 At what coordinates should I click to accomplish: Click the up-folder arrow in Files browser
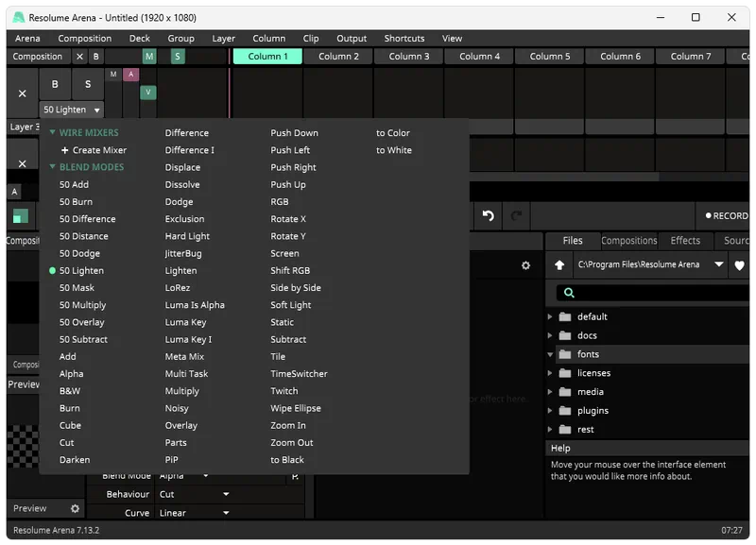pos(559,264)
